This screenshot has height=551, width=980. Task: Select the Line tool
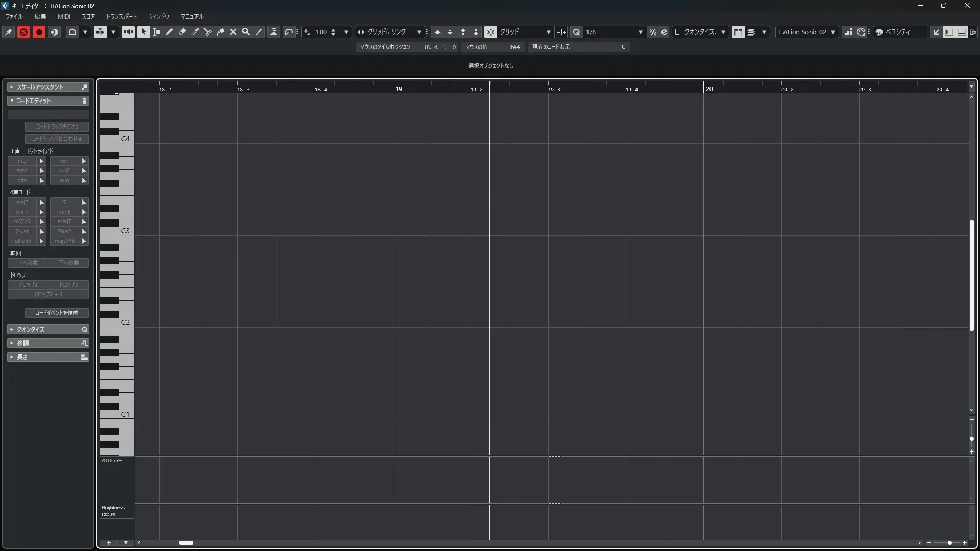259,32
